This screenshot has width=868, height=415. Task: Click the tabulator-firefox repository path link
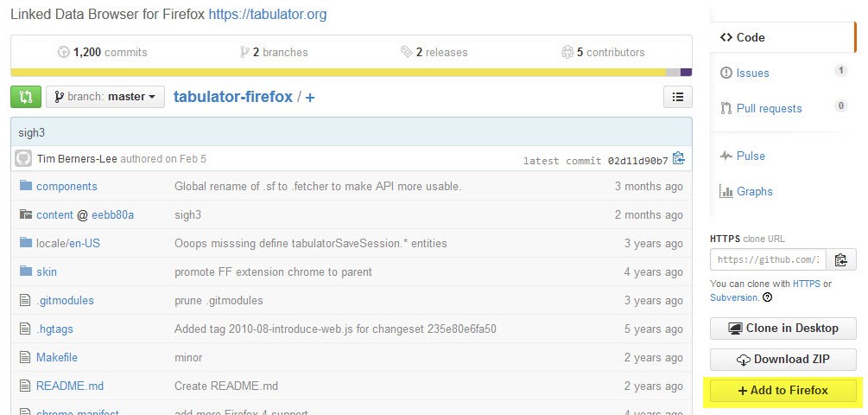coord(233,97)
